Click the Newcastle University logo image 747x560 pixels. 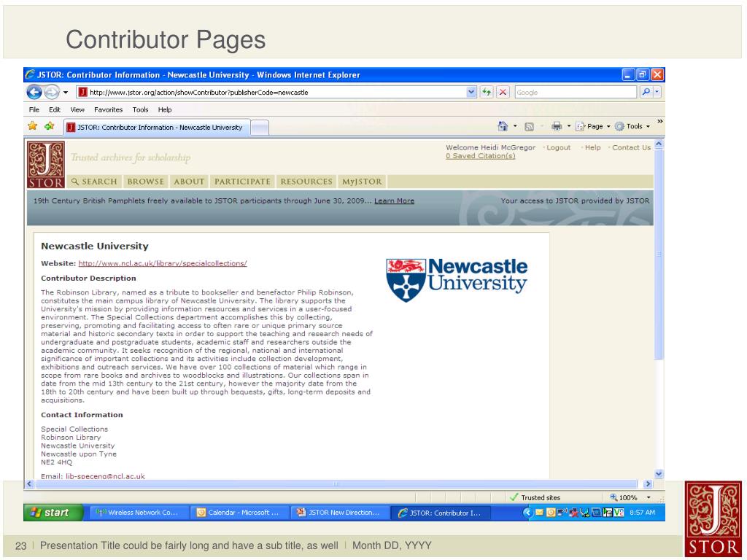pyautogui.click(x=457, y=280)
